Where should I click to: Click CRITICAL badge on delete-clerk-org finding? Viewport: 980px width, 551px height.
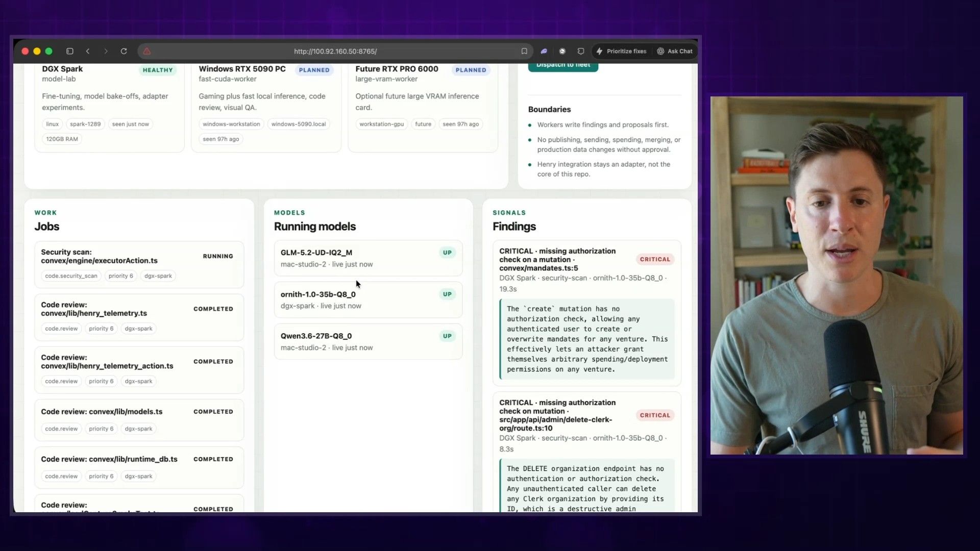tap(655, 415)
